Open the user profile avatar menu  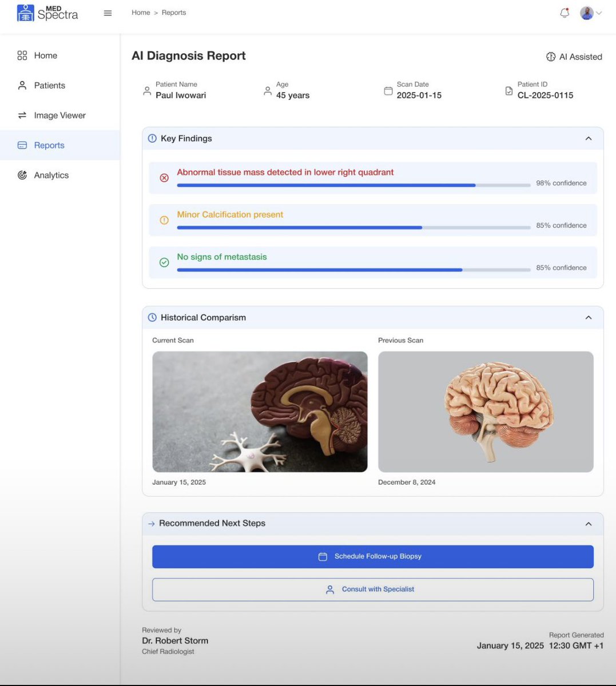click(x=586, y=13)
